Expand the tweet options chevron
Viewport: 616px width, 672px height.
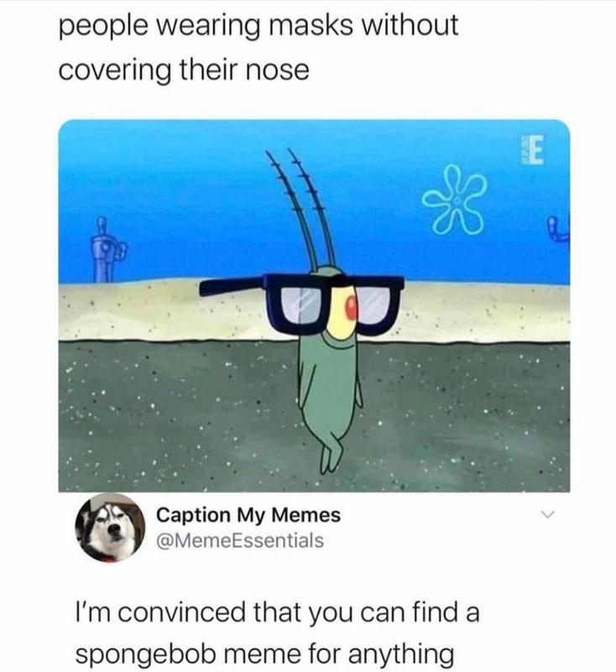(548, 513)
